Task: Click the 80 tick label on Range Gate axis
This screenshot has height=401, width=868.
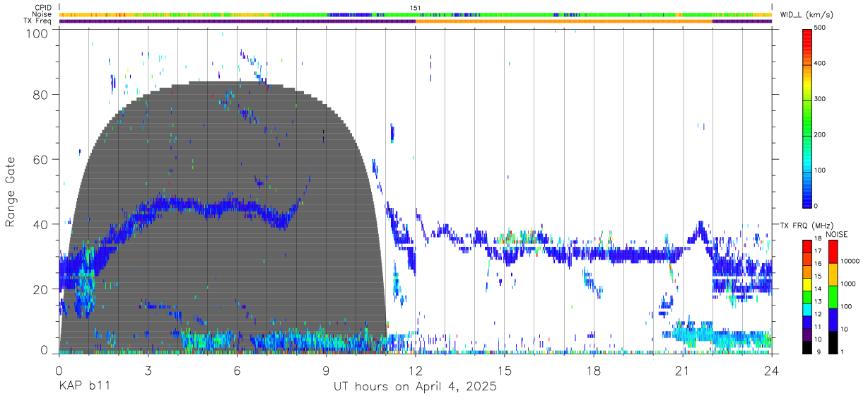Action: tap(41, 95)
